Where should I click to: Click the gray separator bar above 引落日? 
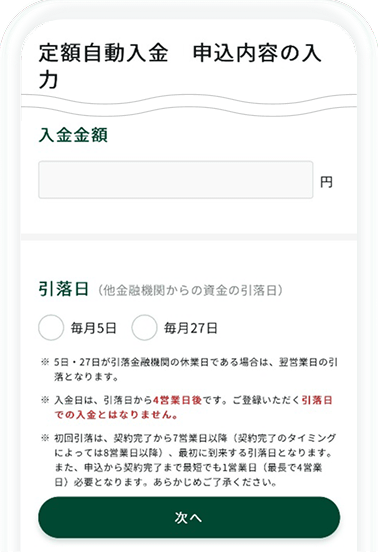coord(189,237)
